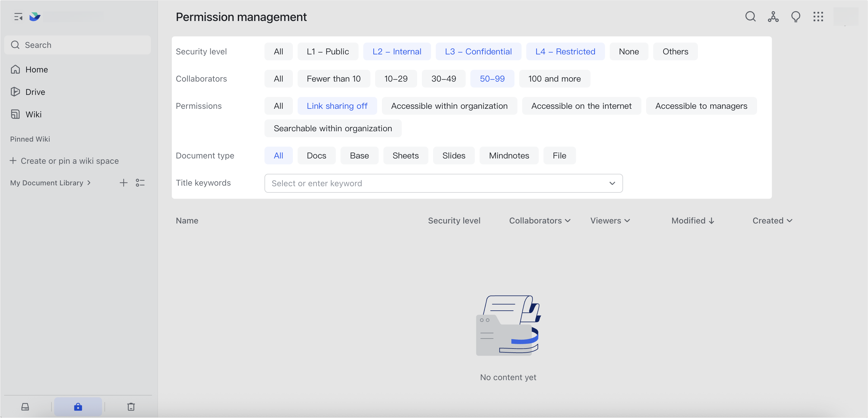Viewport: 868px width, 418px height.
Task: Click the user avatar in top right
Action: (846, 17)
